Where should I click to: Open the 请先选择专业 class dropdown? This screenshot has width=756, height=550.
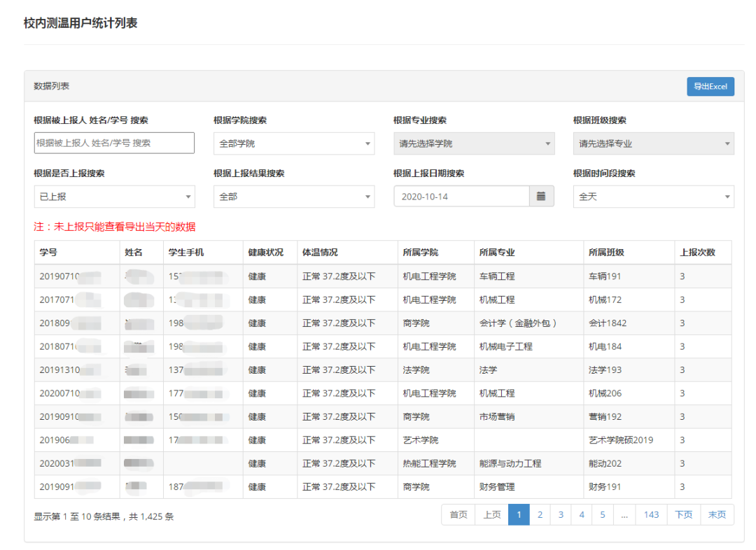coord(653,143)
